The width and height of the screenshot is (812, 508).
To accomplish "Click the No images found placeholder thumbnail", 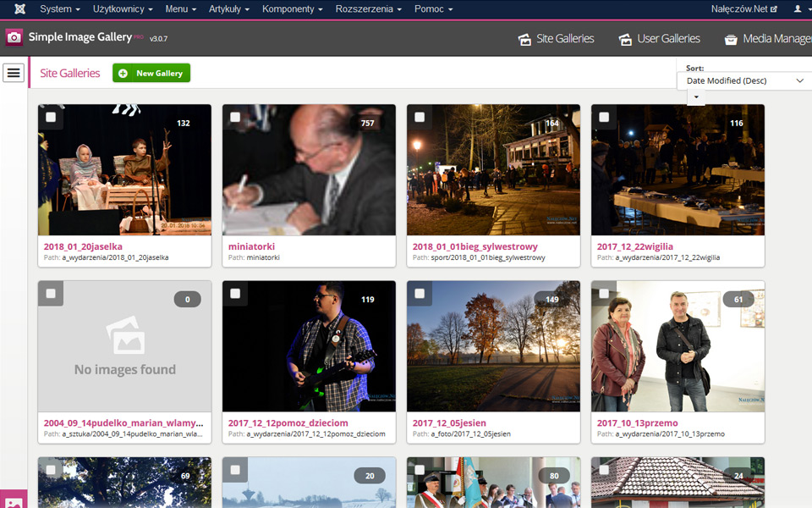I will pyautogui.click(x=125, y=346).
